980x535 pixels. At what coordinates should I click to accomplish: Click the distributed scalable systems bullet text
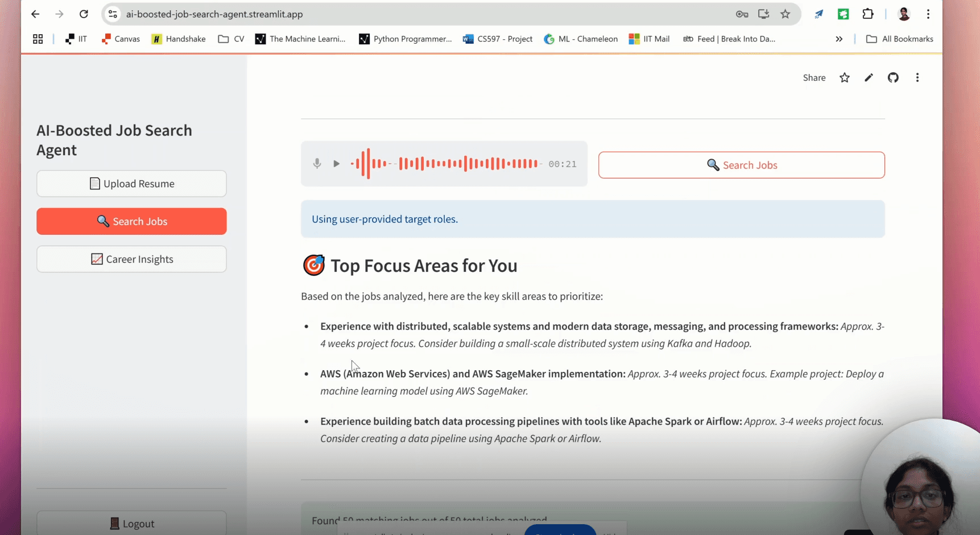(602, 335)
